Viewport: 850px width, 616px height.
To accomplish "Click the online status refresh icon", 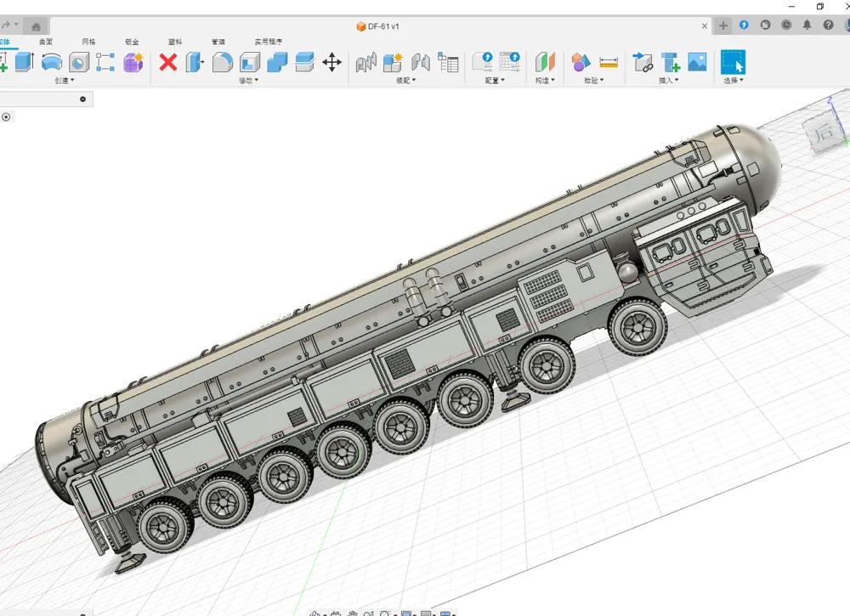I will [x=765, y=25].
